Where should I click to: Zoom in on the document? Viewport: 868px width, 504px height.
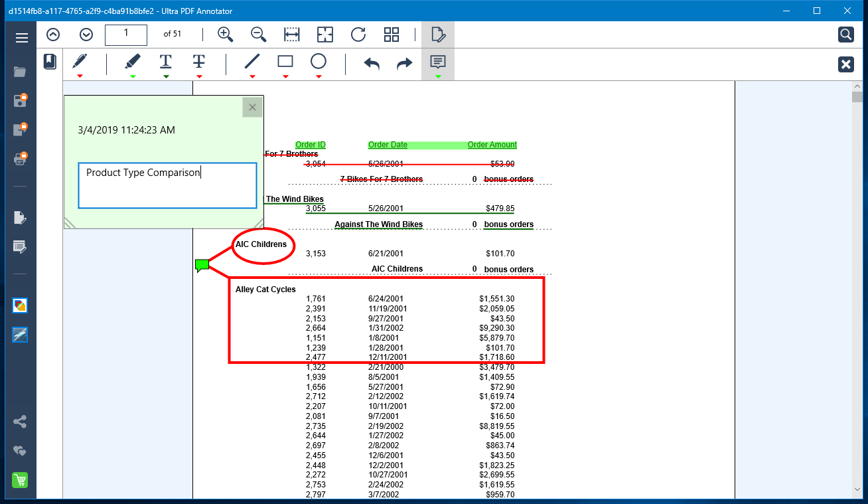[226, 35]
